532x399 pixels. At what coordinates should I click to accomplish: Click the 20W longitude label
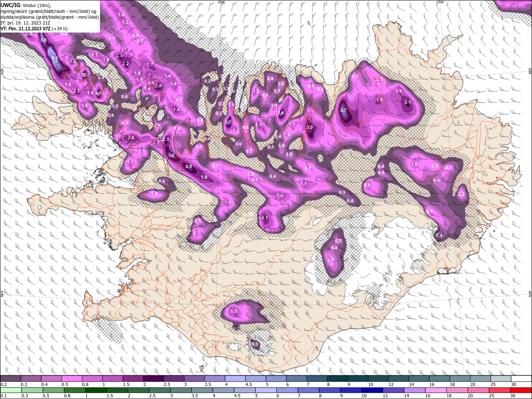coord(221,2)
